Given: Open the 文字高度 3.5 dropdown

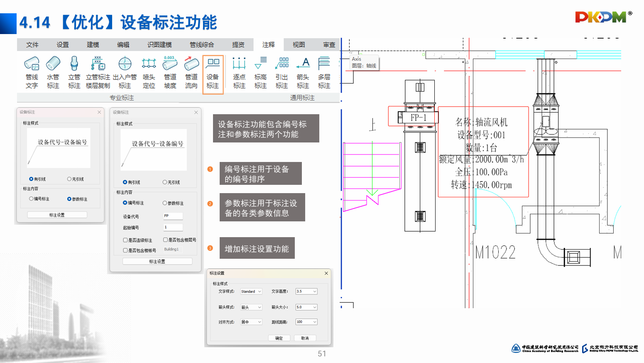Looking at the screenshot, I should [x=306, y=292].
